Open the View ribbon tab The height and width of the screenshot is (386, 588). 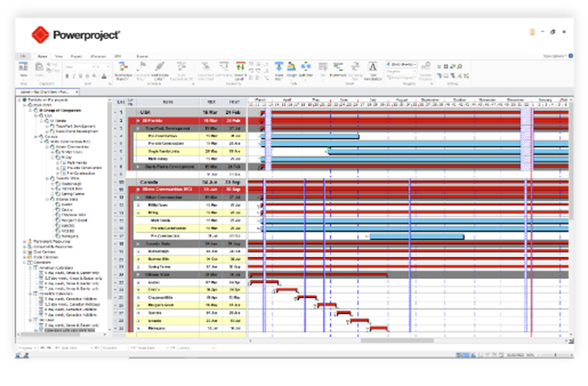[61, 56]
